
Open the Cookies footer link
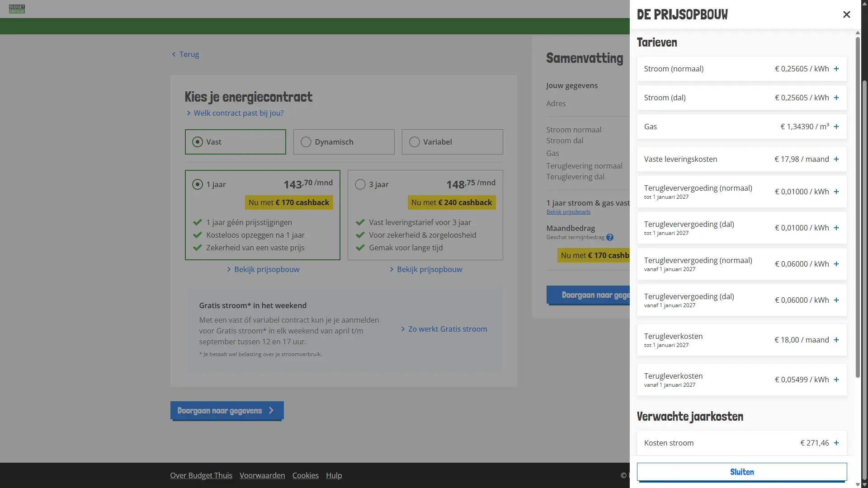coord(306,475)
